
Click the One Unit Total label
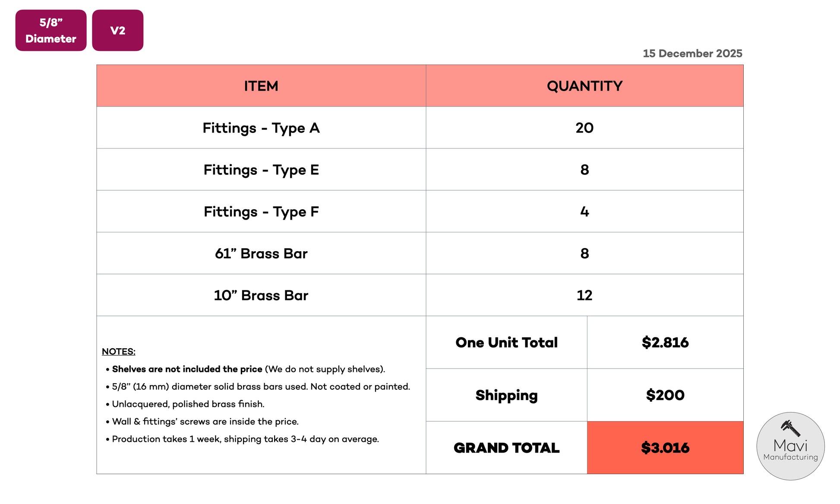[x=506, y=342]
